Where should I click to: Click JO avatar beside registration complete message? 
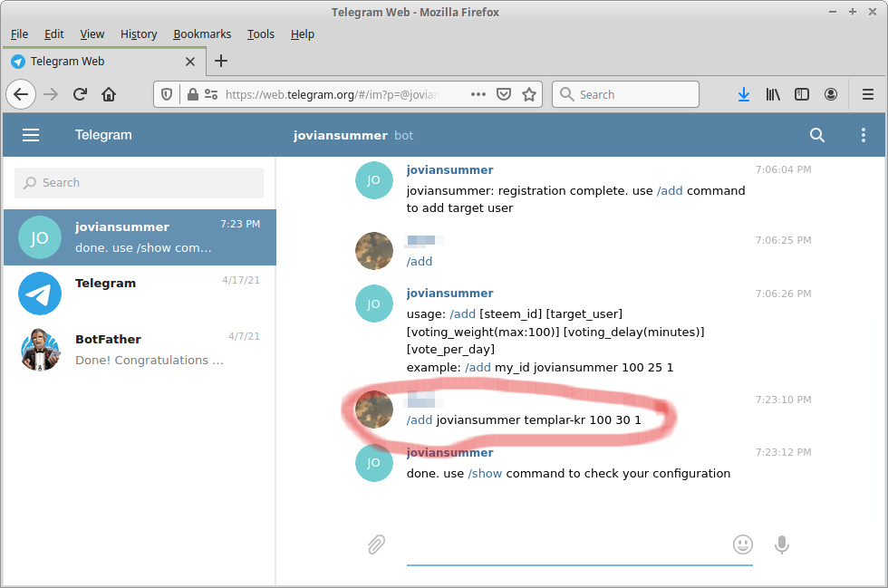pos(373,180)
